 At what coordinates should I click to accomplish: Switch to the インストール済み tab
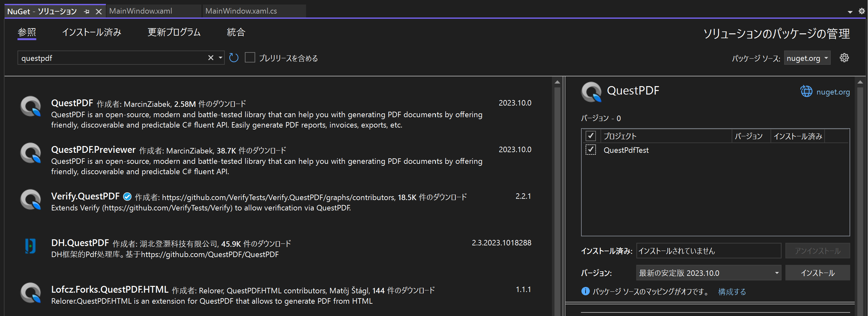(x=92, y=32)
